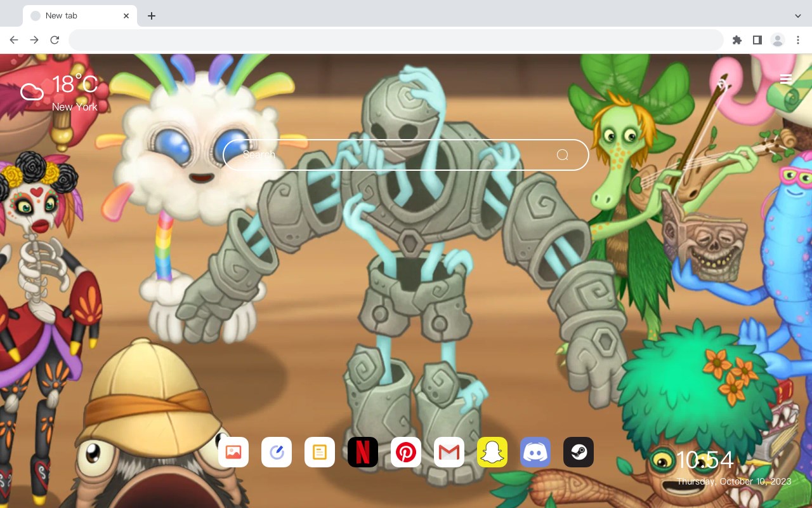Open the Discord shortcut
This screenshot has height=508, width=812.
tap(535, 452)
